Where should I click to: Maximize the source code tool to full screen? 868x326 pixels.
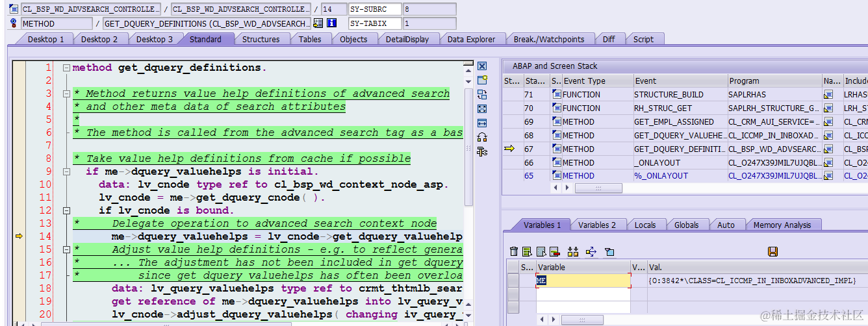pos(482,109)
